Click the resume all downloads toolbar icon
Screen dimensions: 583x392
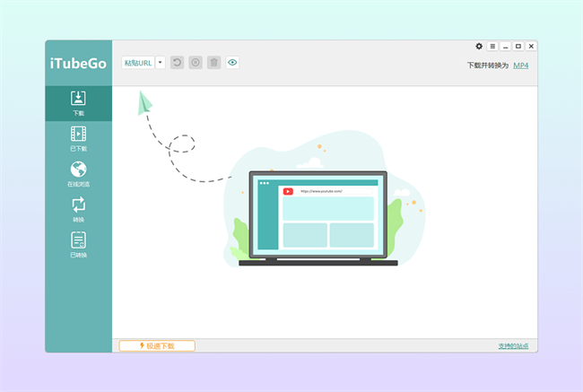177,63
